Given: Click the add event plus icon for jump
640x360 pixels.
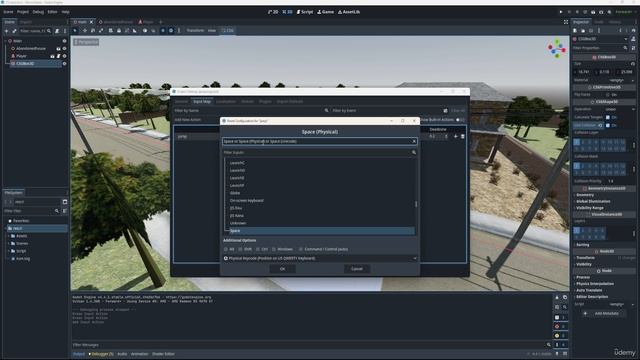Looking at the screenshot, I should [456, 136].
